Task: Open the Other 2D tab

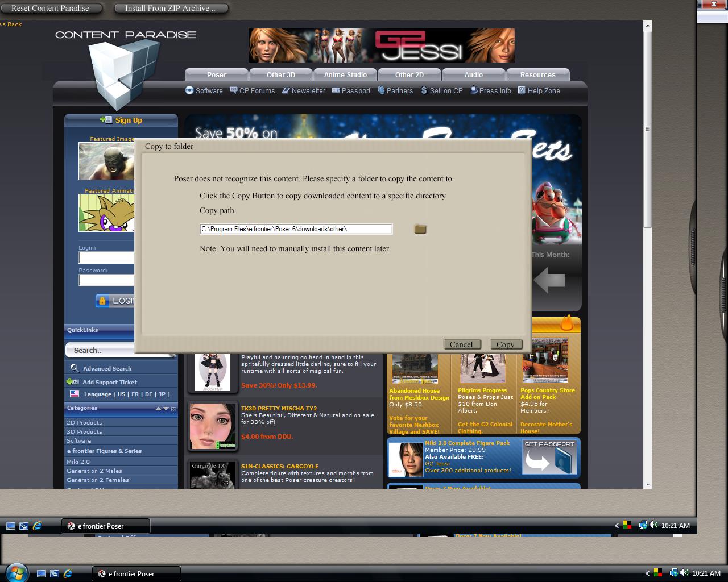Action: tap(409, 74)
